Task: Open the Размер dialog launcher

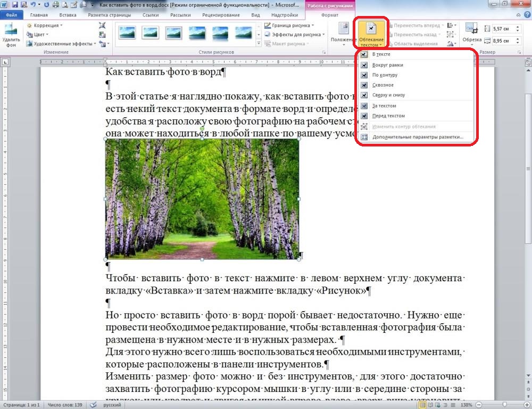Action: (x=519, y=52)
